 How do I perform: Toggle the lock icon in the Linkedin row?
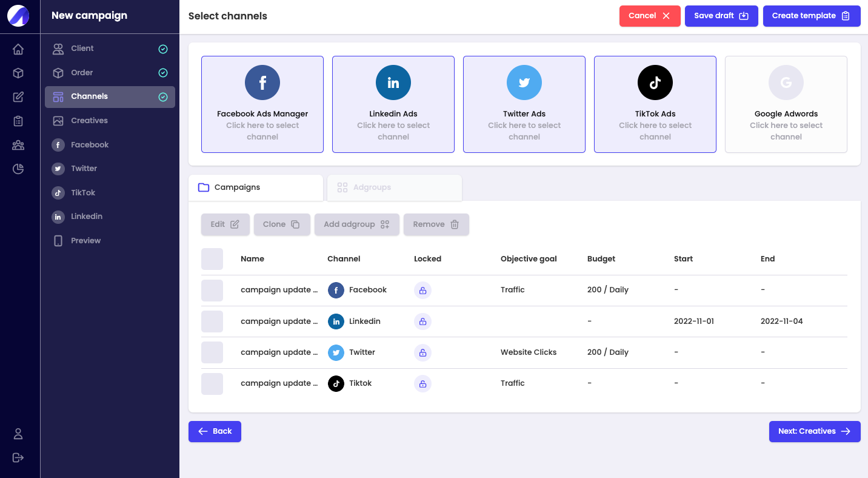point(422,321)
